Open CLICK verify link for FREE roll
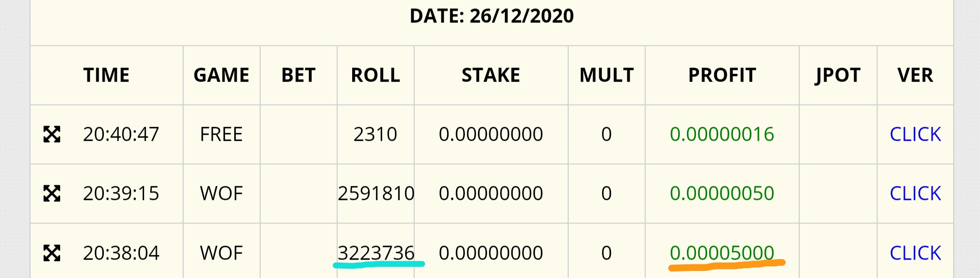The height and width of the screenshot is (278, 980). tap(915, 134)
